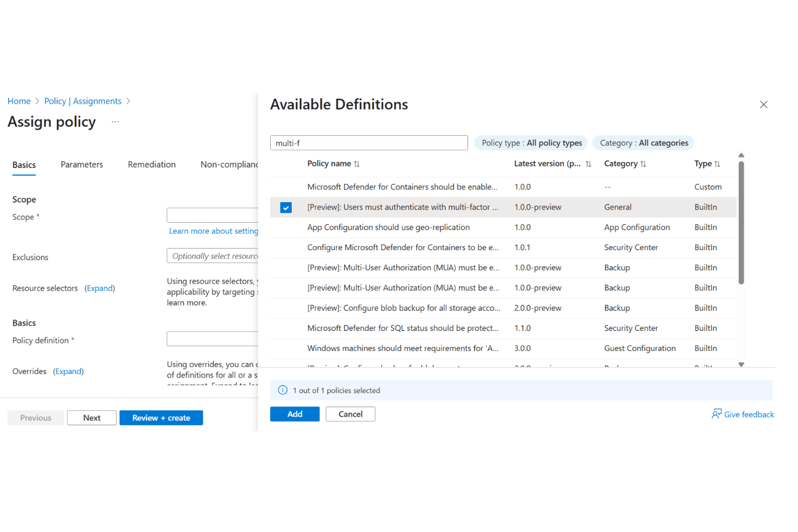Screen dimensions: 798x532
Task: Uncheck the Users must authenticate multi-factor policy
Action: click(286, 208)
